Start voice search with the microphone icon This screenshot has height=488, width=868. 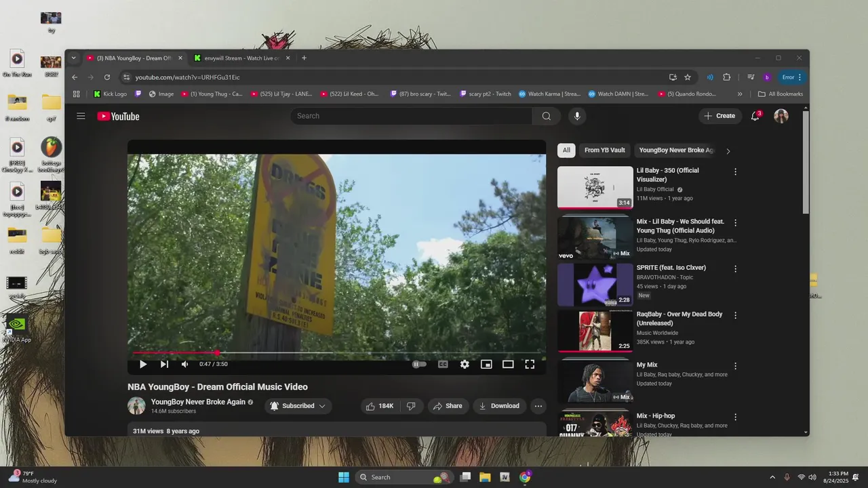pyautogui.click(x=577, y=116)
